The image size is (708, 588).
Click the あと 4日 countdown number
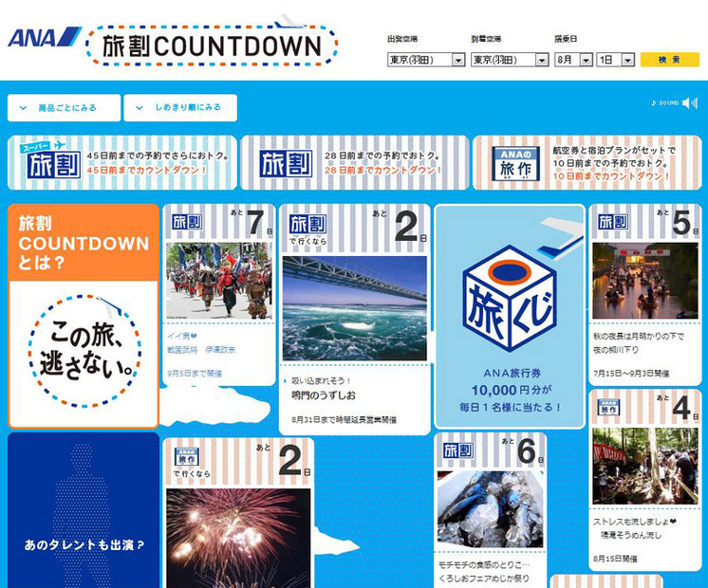click(681, 408)
